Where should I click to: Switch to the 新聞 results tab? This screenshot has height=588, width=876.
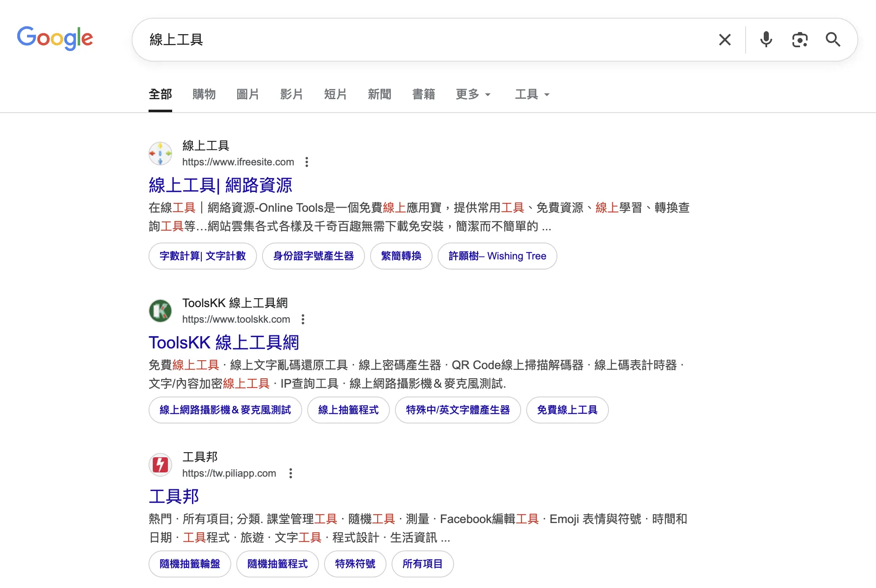coord(379,94)
